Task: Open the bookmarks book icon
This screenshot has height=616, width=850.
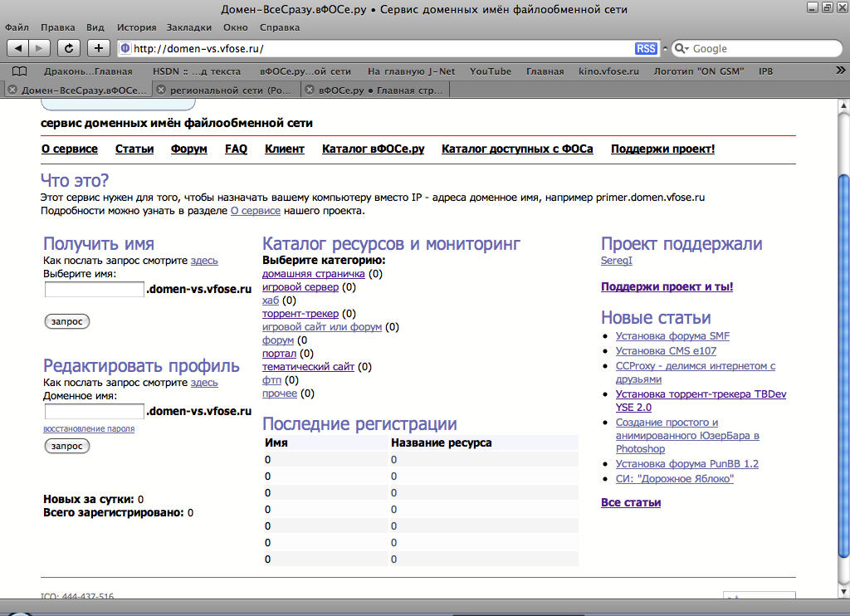Action: (x=20, y=71)
